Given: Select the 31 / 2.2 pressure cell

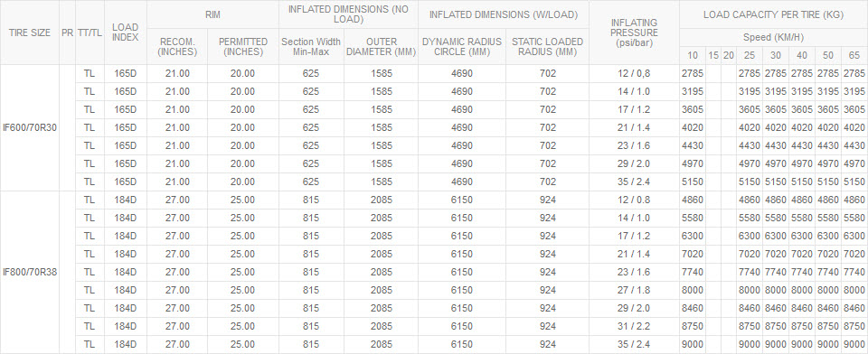Looking at the screenshot, I should (x=634, y=326).
